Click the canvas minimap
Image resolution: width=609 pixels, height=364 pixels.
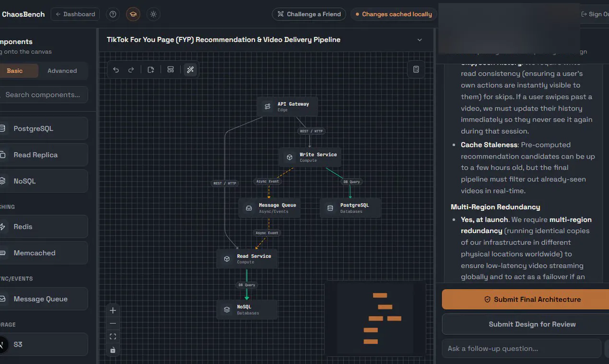375,318
